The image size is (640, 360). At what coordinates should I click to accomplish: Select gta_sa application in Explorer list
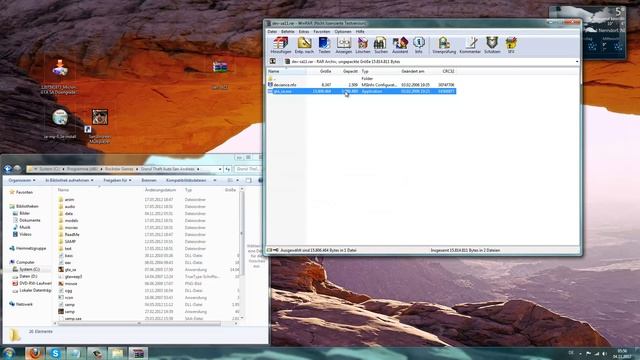(70, 270)
